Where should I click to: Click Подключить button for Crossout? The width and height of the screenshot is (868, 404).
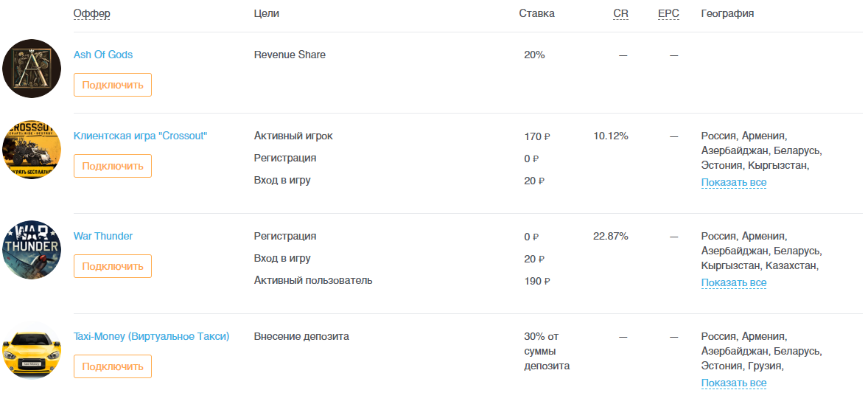[x=113, y=166]
